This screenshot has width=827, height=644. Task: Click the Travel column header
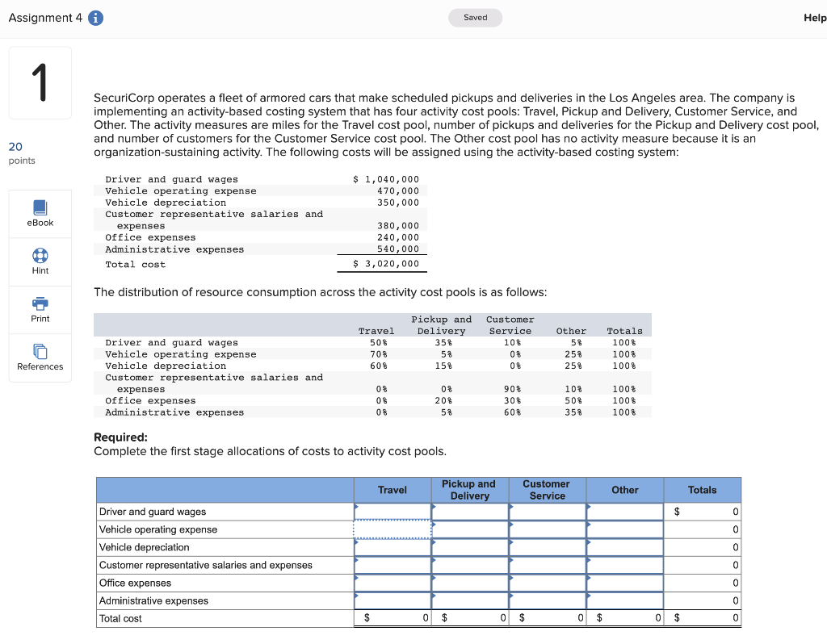pos(393,490)
